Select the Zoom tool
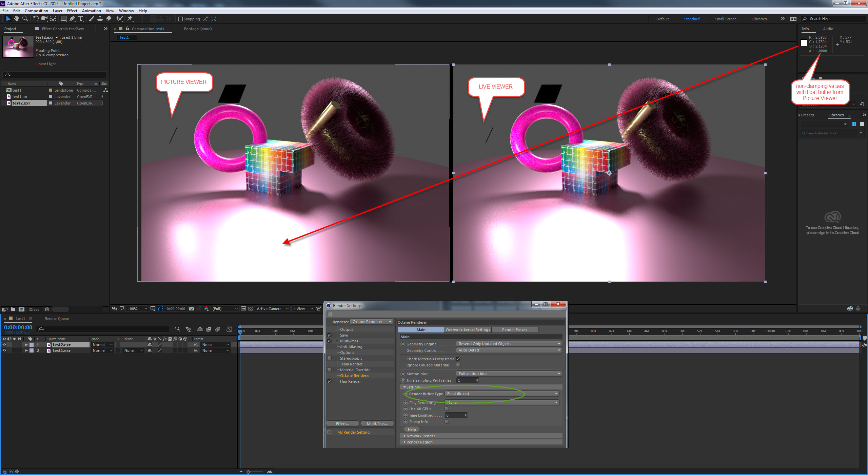Viewport: 868px width, 475px height. (x=25, y=19)
